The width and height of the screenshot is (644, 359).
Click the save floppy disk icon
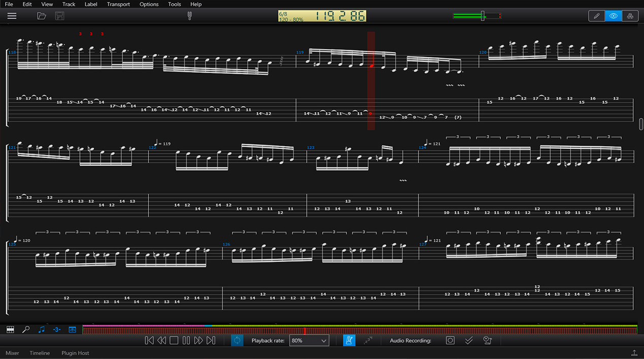59,16
